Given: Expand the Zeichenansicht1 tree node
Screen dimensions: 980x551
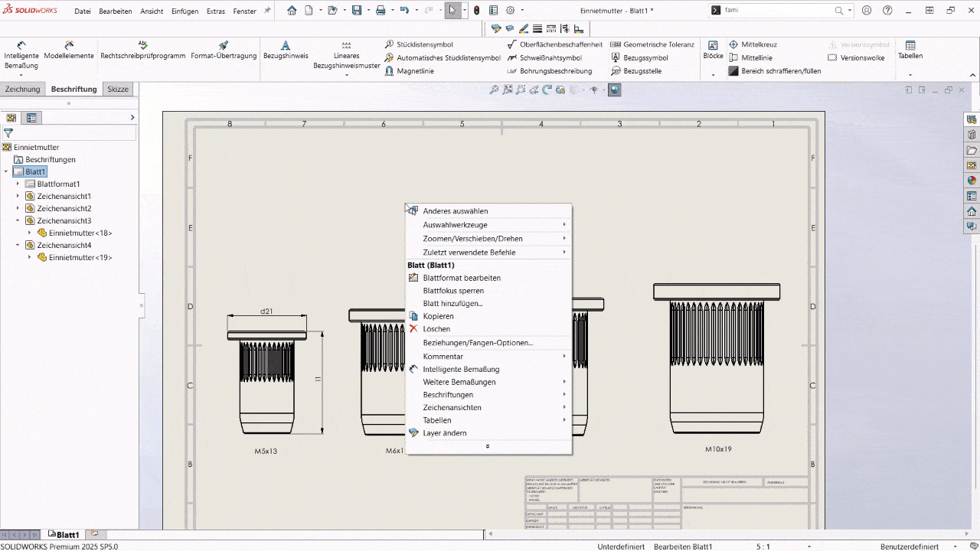Looking at the screenshot, I should coord(18,196).
